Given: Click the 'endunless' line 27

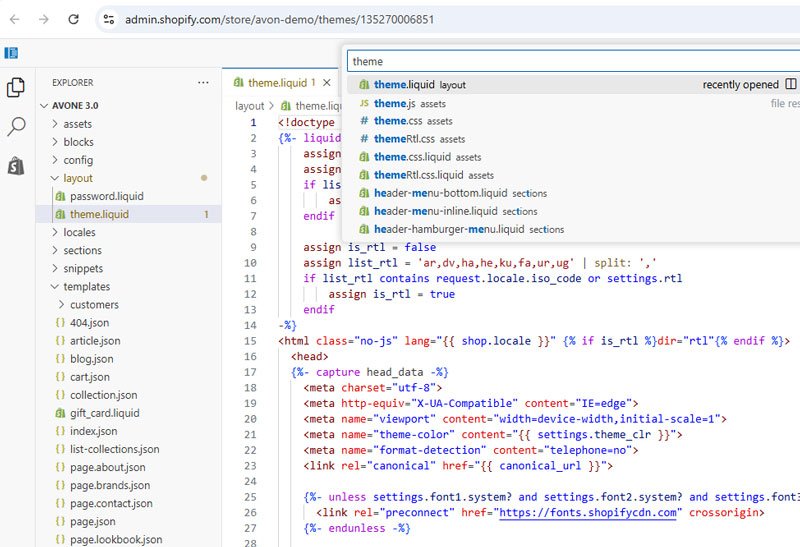Looking at the screenshot, I should (x=357, y=528).
